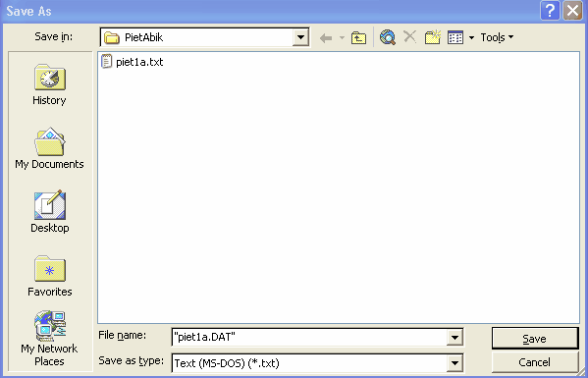
Task: Click the Views grid icon
Action: (x=455, y=37)
